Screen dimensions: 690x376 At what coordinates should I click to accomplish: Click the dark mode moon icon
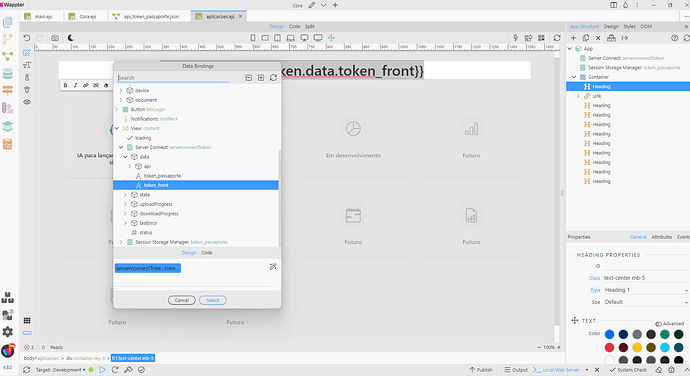70,38
